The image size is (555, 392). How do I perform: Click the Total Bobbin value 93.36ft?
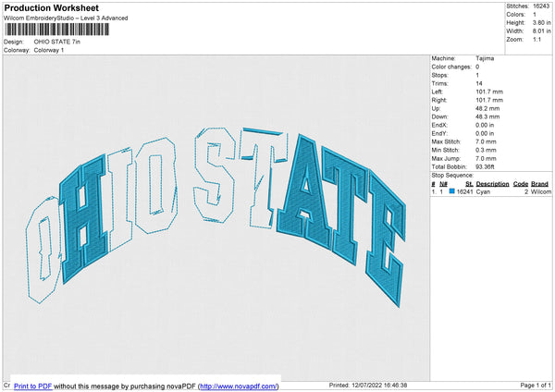[485, 166]
